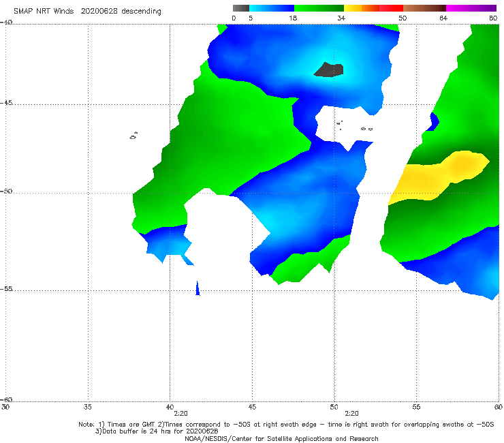Click the "55" longitude axis label
Viewport: 504px width, 443px height.
pyautogui.click(x=416, y=407)
